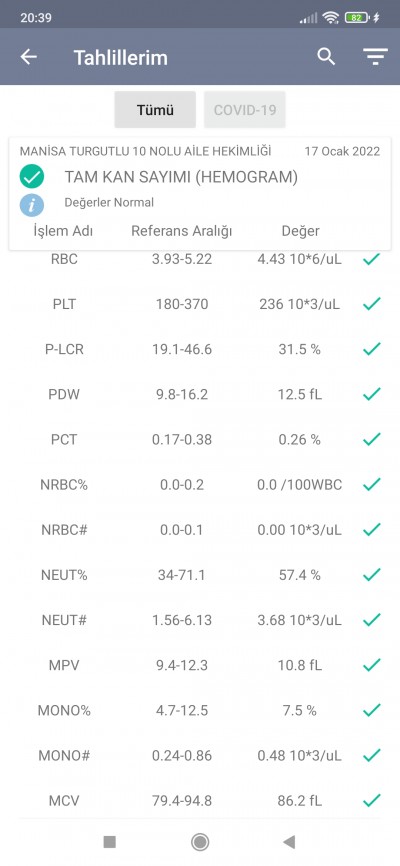Tap green circle checkmark beside TAM KAN SAYIMI
The image size is (400, 866).
(x=32, y=177)
